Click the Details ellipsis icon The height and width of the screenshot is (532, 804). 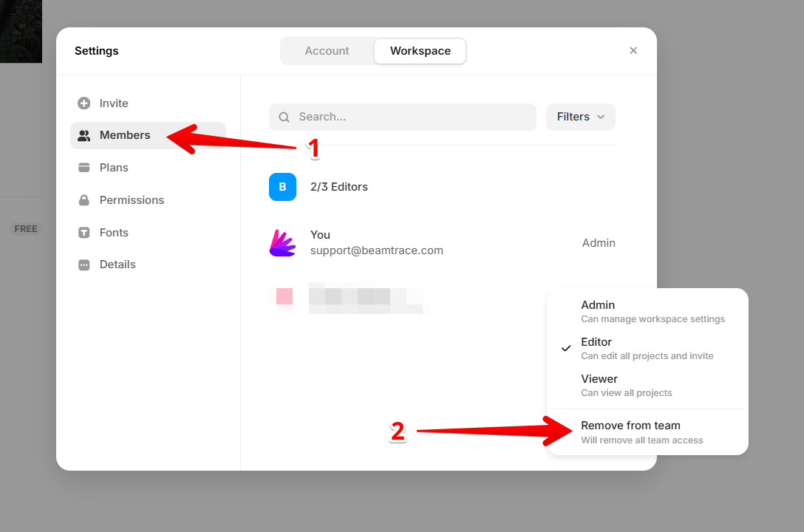(x=84, y=265)
